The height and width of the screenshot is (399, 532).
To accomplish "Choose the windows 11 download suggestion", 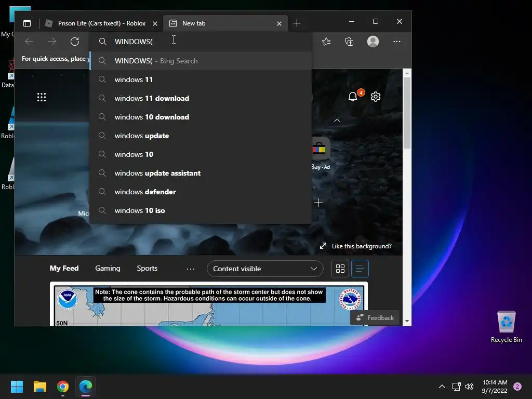I will click(201, 98).
